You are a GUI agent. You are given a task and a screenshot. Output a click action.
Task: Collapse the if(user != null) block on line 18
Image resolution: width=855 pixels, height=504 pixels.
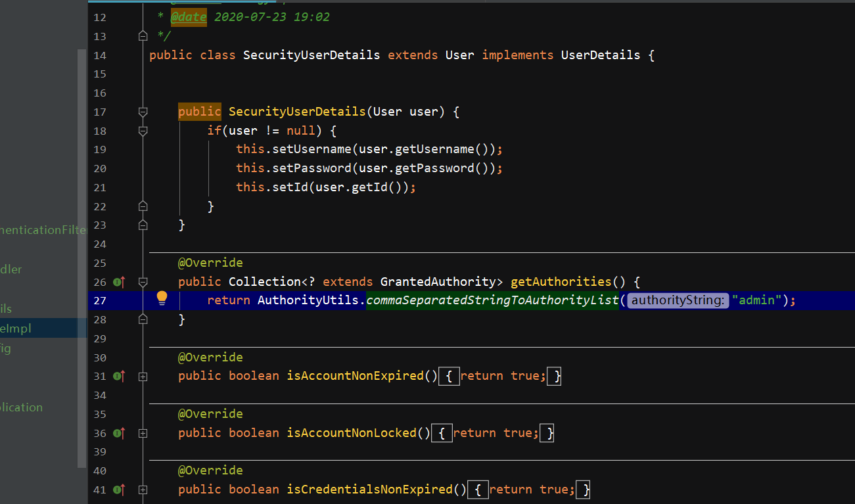(143, 131)
